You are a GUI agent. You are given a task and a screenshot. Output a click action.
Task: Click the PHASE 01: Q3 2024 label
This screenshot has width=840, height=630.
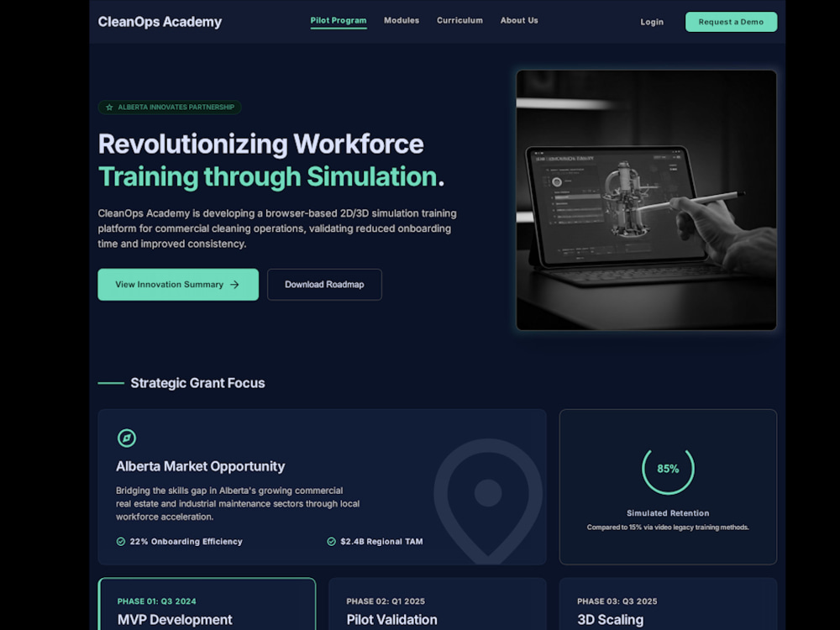click(x=157, y=601)
